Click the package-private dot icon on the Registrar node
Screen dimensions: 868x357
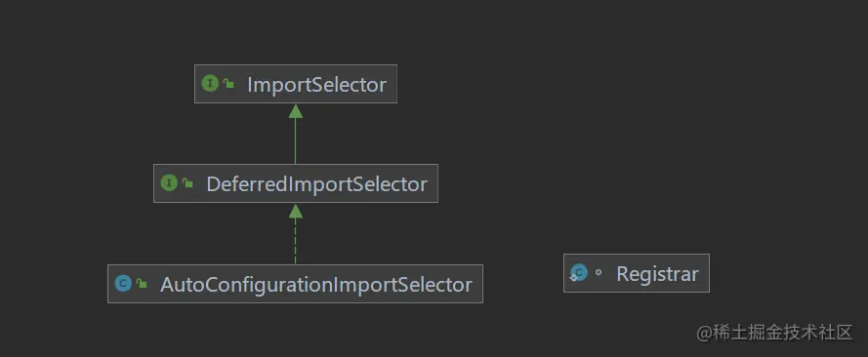point(598,272)
